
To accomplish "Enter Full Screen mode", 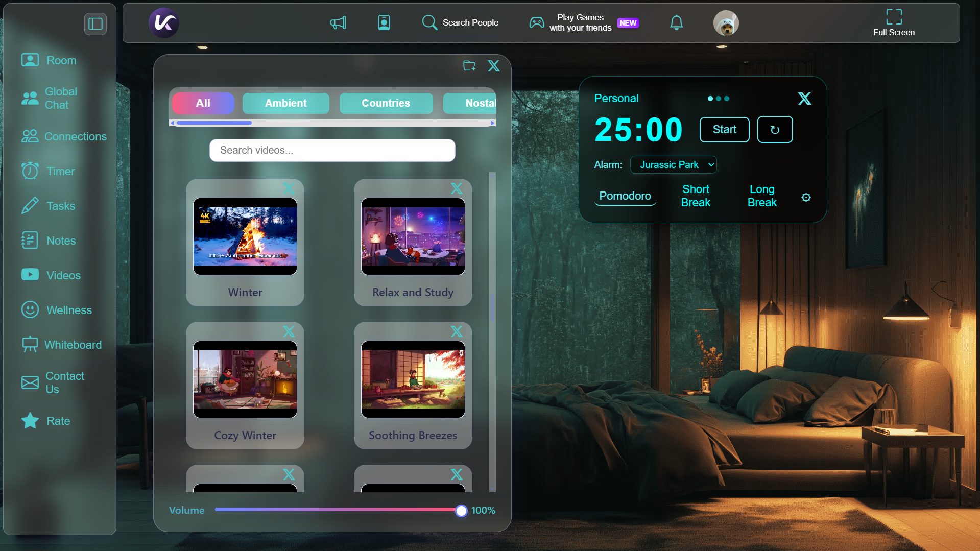I will [x=894, y=23].
